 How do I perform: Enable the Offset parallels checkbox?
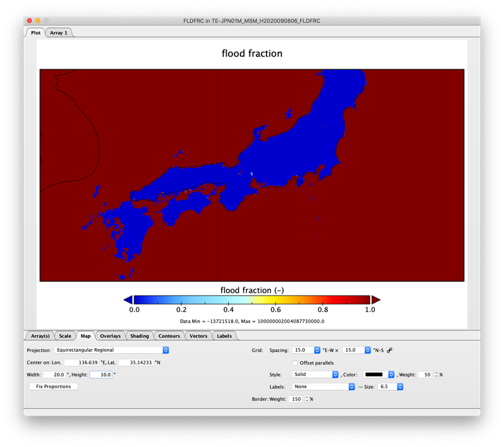295,363
